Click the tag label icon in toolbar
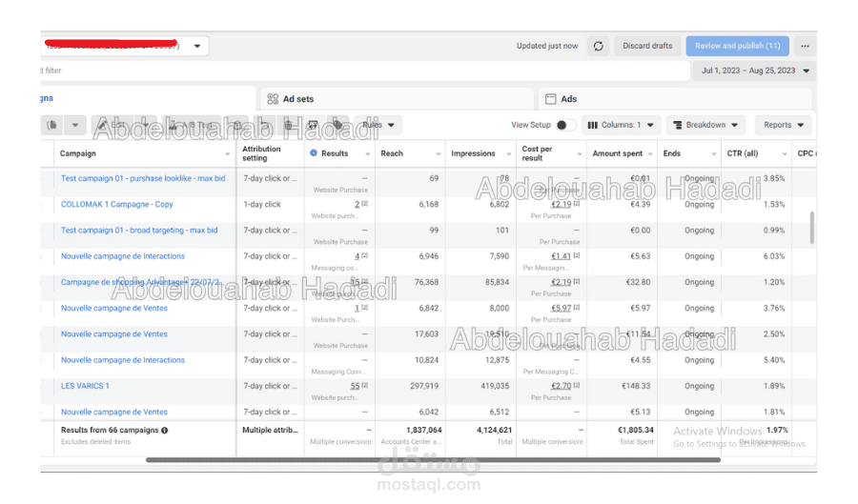This screenshot has width=858, height=504. (x=337, y=125)
